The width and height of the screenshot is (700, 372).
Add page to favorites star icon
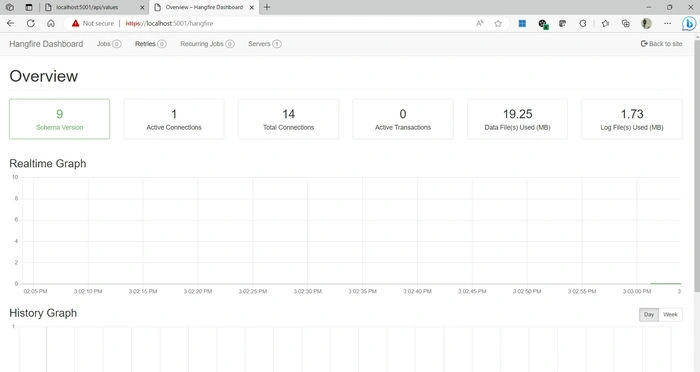click(x=498, y=23)
